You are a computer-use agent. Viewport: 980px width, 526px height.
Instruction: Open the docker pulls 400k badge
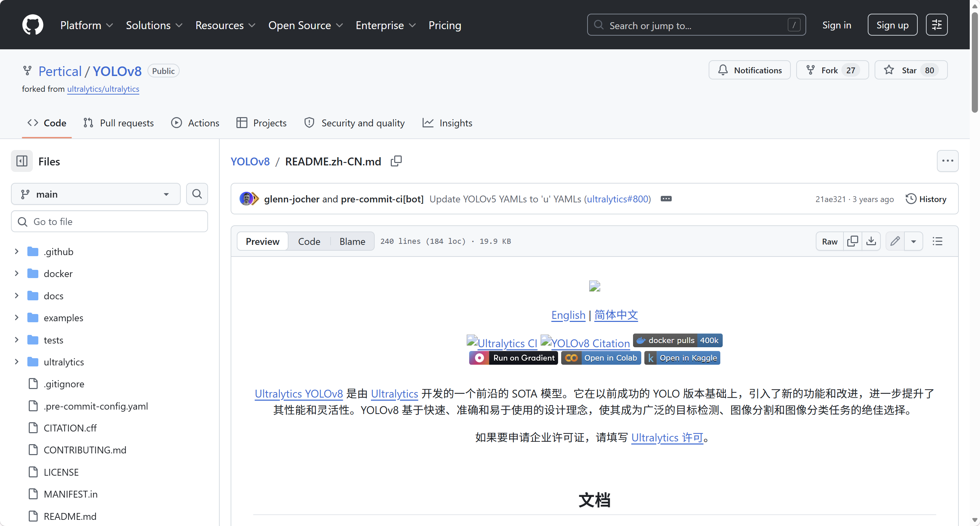click(x=678, y=340)
